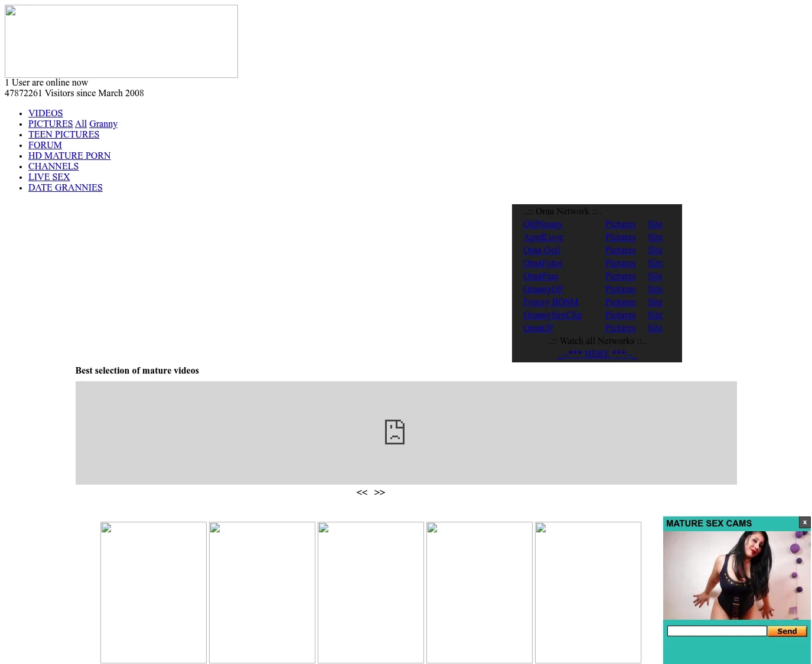Screen dimensions: 812x664
Task: Select the All pictures filter link
Action: (81, 124)
